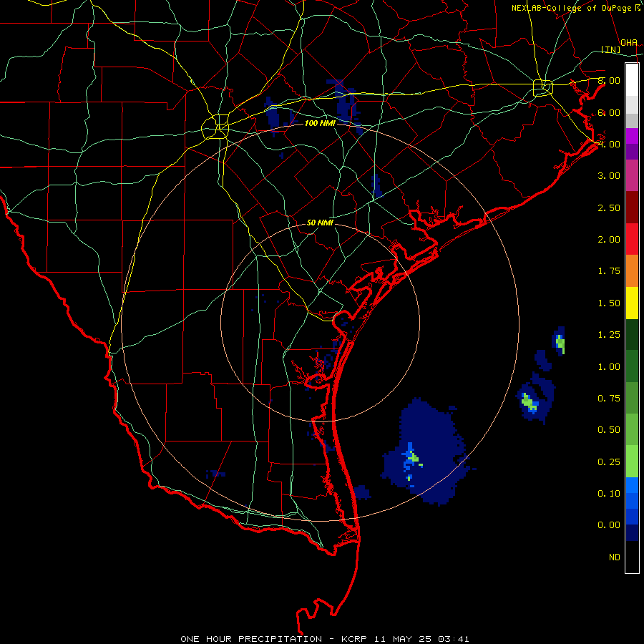Click the black ND swatch in legend
Viewport: 644px width, 644px height.
[x=632, y=557]
